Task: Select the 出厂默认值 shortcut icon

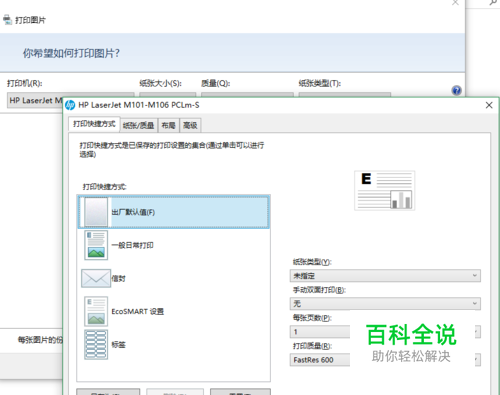Action: pyautogui.click(x=96, y=212)
